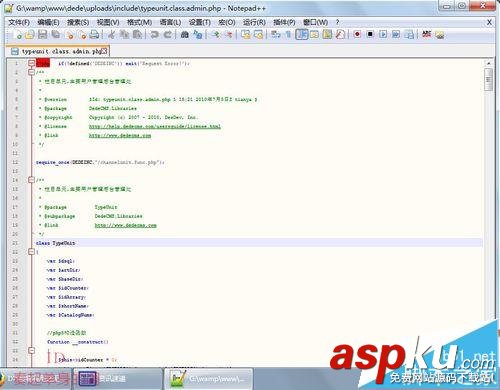Click the ABC spell check toolbar icon
Image resolution: width=500 pixels, height=390 pixels.
coord(427,34)
